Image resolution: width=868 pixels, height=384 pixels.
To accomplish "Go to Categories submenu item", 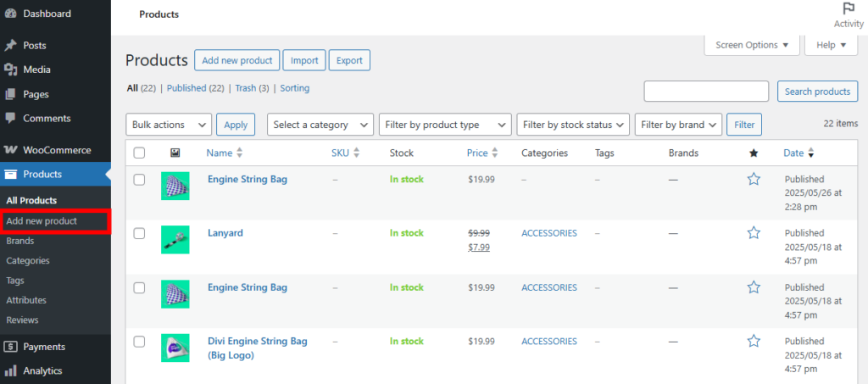I will click(x=28, y=261).
